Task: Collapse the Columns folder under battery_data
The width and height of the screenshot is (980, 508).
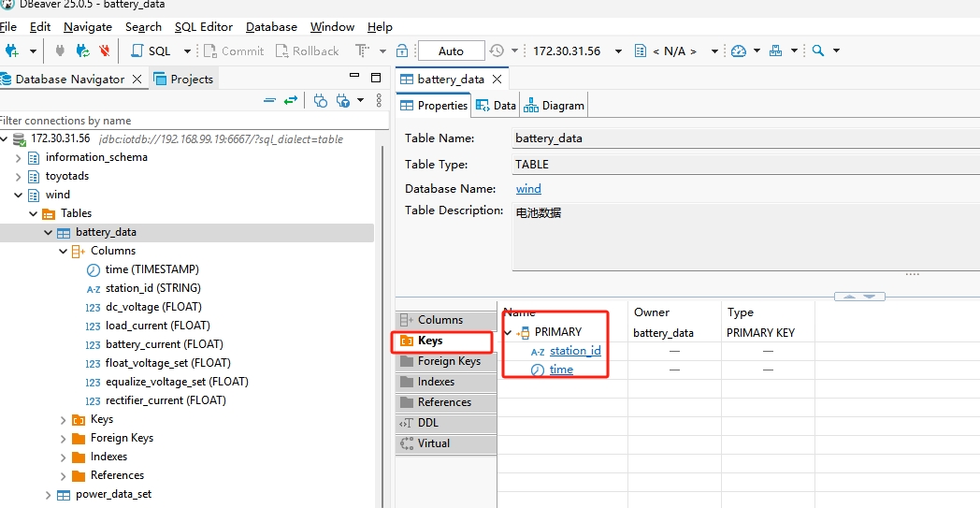Action: point(63,251)
